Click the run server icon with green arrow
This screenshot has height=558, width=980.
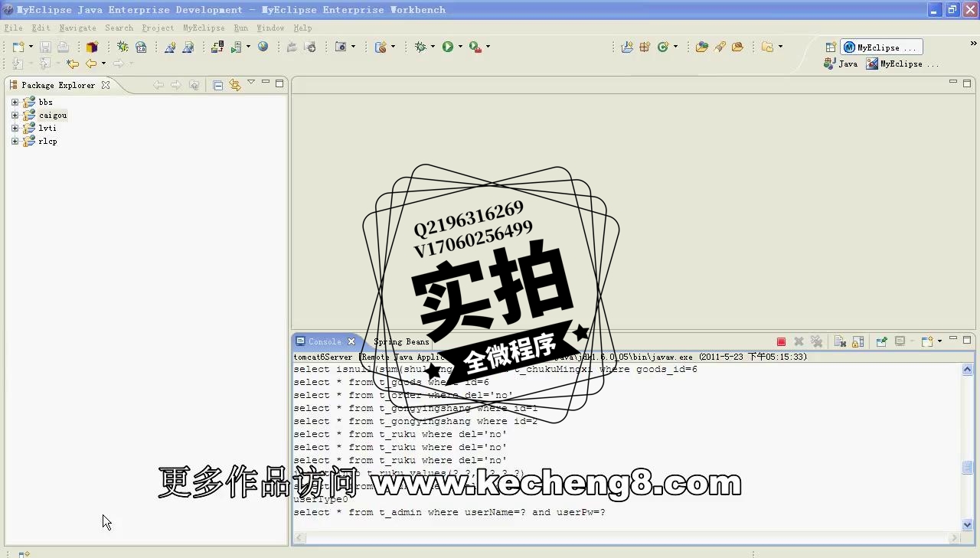237,47
